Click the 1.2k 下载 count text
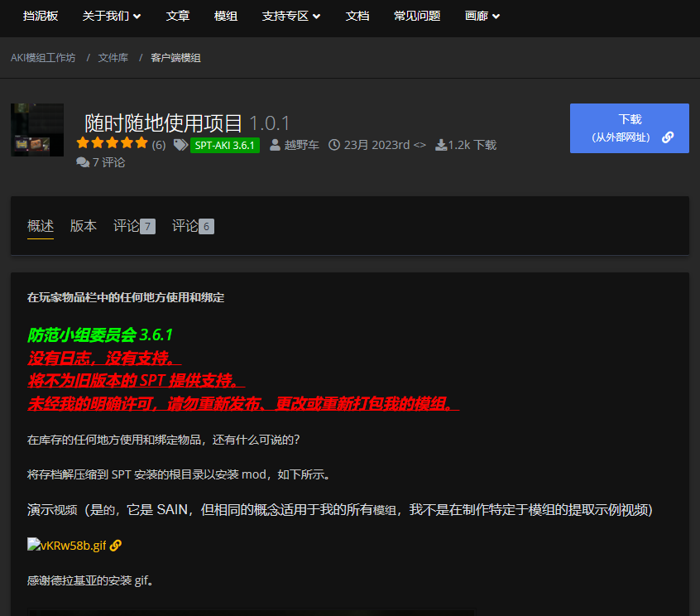Image resolution: width=700 pixels, height=616 pixels. point(472,145)
